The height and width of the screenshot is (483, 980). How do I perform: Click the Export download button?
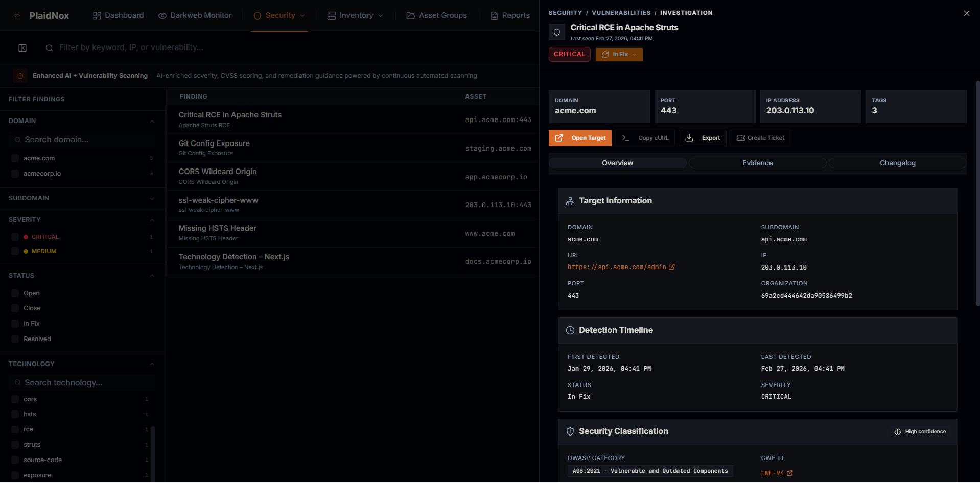coord(703,138)
